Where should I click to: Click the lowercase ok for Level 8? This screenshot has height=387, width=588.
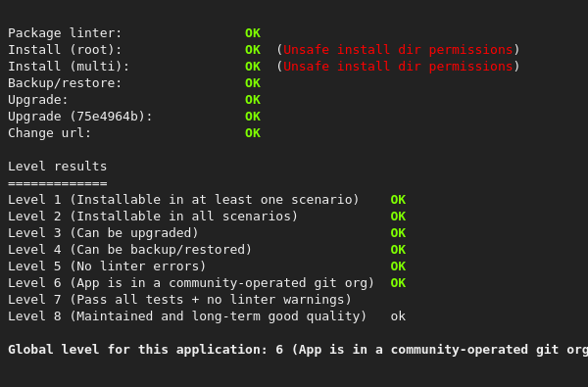398,316
